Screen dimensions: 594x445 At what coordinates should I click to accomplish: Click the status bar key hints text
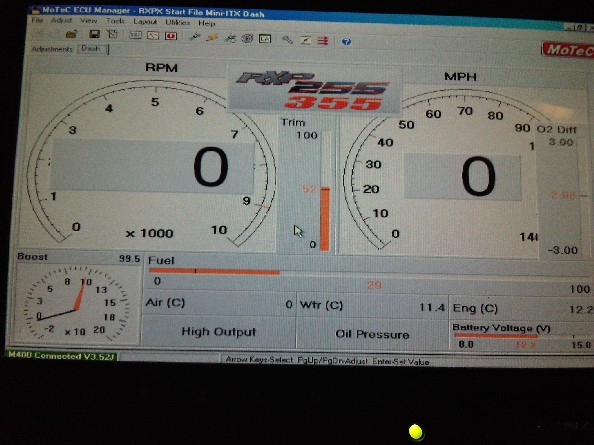327,361
